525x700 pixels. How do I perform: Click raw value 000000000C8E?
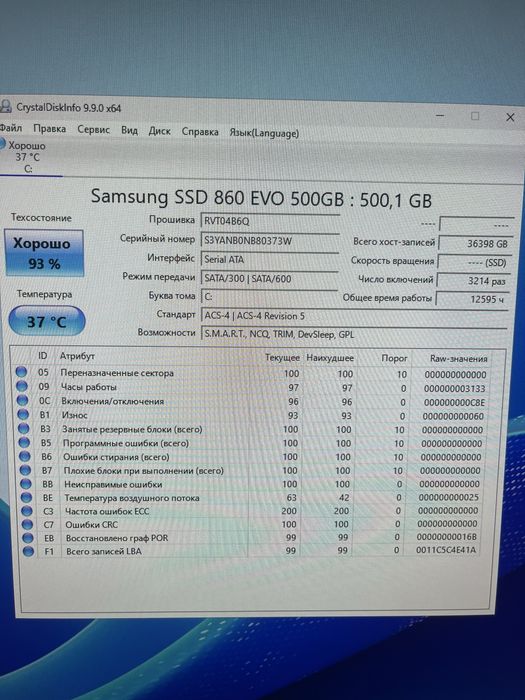coord(454,403)
